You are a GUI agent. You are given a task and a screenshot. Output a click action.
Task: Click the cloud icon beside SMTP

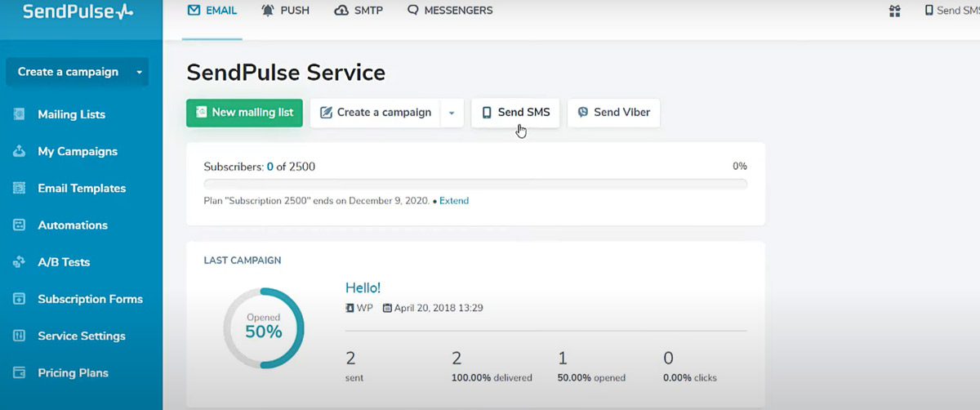(341, 11)
